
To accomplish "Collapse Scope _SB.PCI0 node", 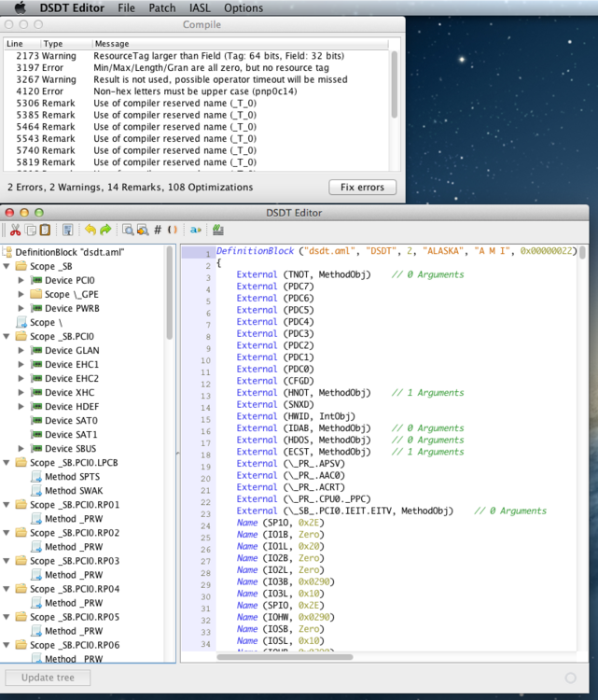I will coord(7,337).
